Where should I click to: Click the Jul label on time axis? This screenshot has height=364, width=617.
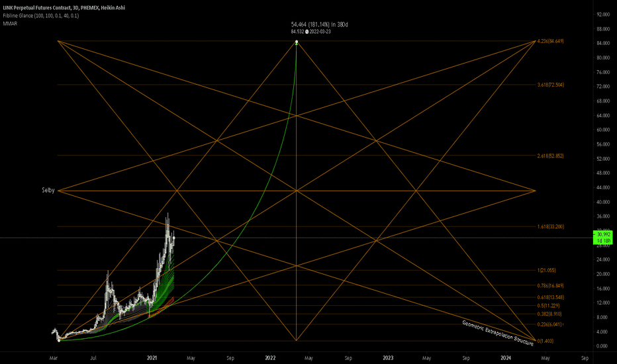coord(93,358)
